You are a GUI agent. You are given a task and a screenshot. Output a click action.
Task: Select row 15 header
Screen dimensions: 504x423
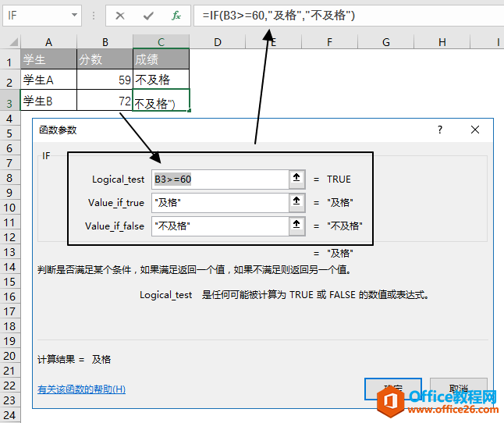pyautogui.click(x=9, y=282)
